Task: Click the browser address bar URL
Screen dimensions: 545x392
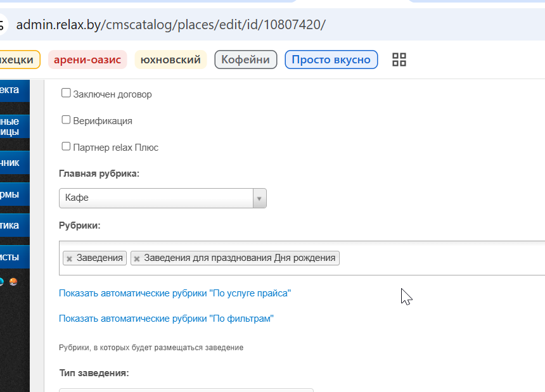Action: [x=170, y=25]
